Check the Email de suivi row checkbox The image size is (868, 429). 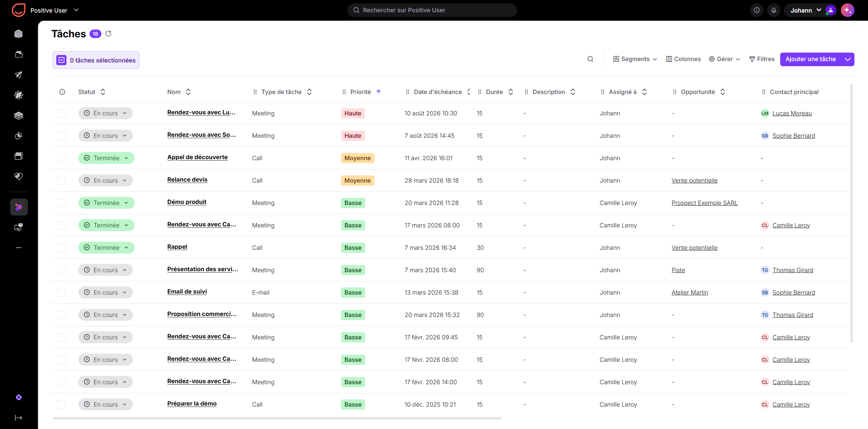[x=61, y=292]
